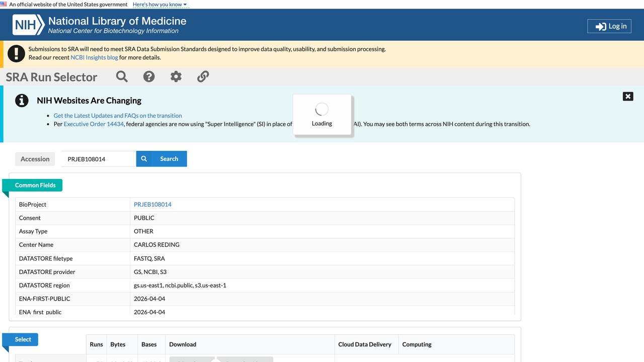Click the permalink chain icon

[203, 76]
